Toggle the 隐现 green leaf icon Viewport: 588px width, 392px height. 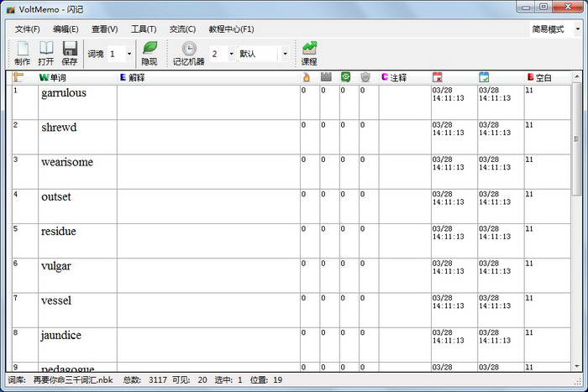tap(150, 53)
